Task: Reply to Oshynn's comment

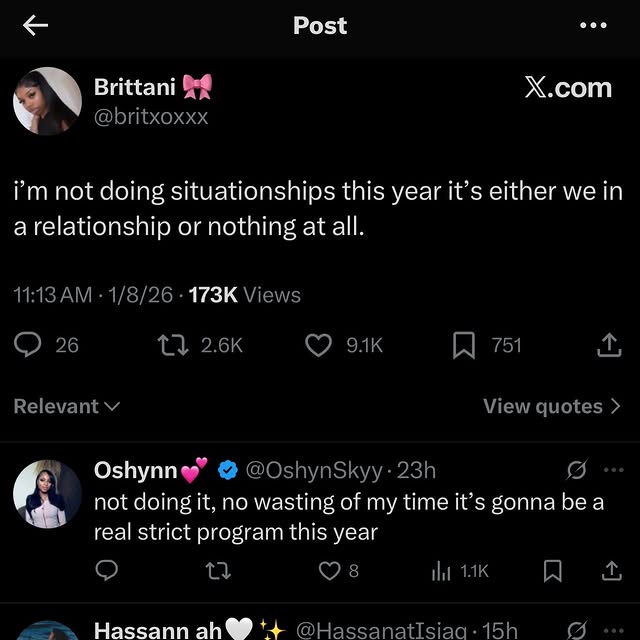Action: 106,570
